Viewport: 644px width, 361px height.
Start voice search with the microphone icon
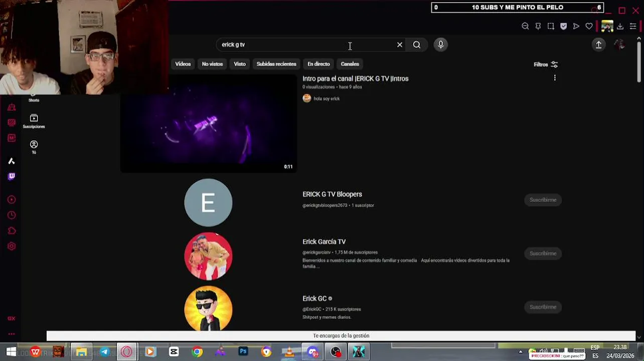point(441,45)
